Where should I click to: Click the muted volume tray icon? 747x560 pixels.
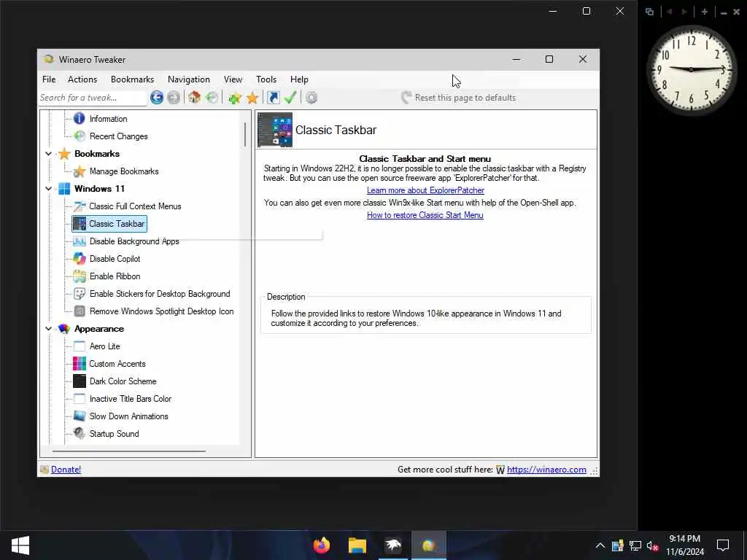(x=653, y=545)
